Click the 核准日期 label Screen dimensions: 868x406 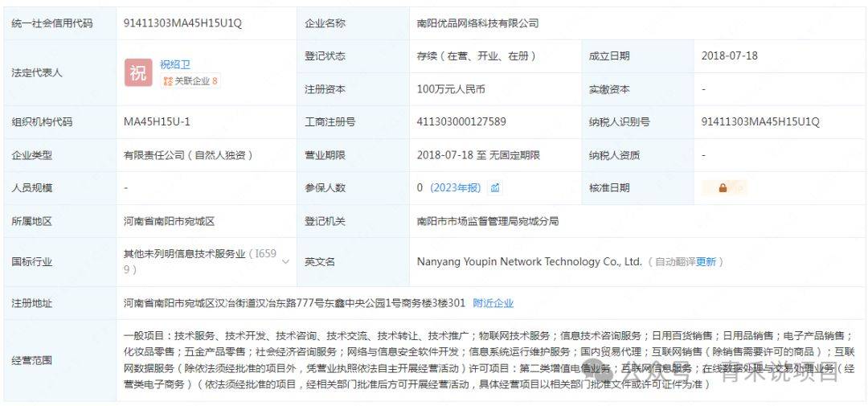tap(609, 188)
